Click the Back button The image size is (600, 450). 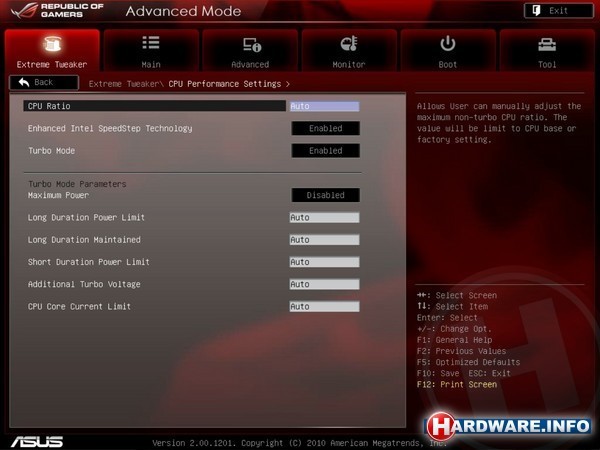[x=44, y=83]
